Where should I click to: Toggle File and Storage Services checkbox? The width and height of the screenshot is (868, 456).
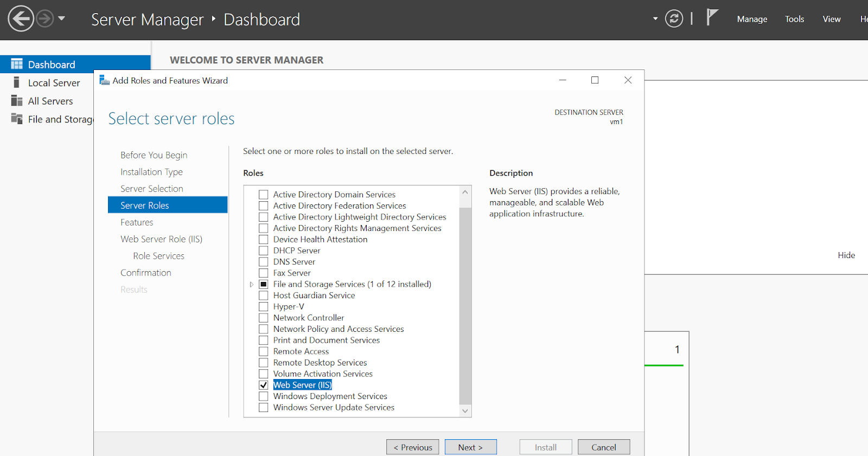point(264,284)
